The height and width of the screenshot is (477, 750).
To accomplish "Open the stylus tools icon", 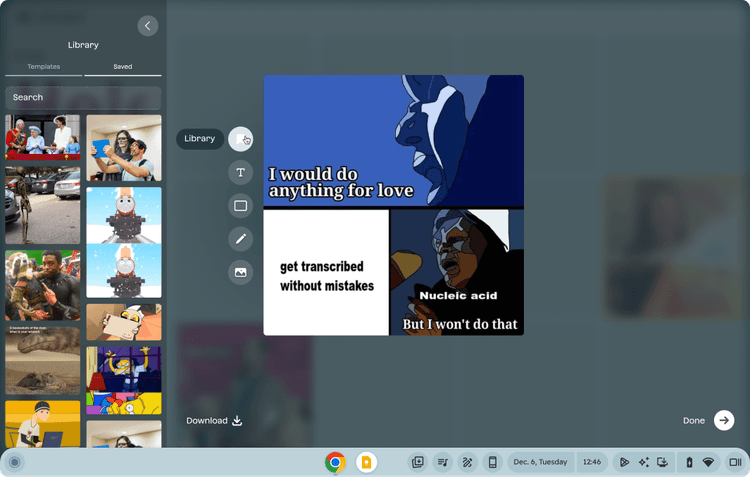I will (x=467, y=462).
